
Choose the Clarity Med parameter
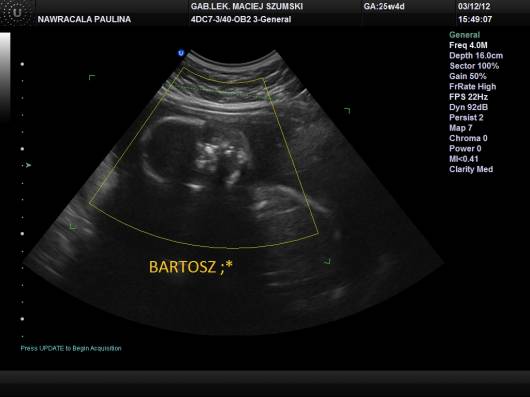pos(471,169)
